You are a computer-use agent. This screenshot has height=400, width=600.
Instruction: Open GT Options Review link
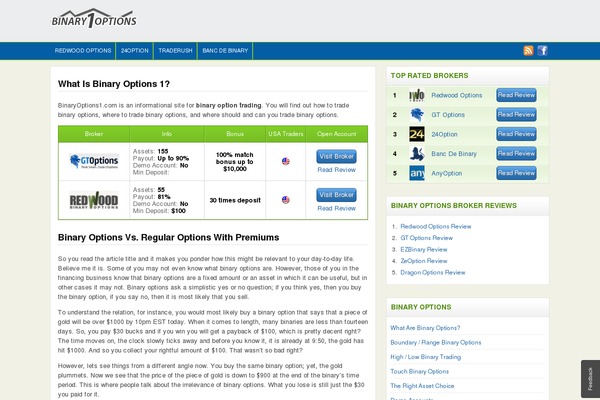click(426, 238)
